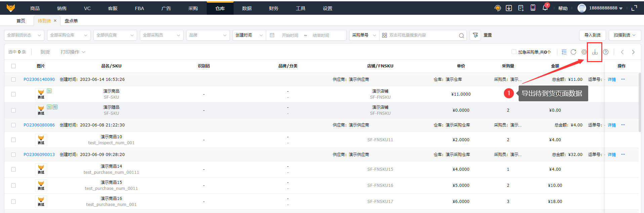Click product thumbnail of 演示商品10
Screen dimensions: 644x213
click(x=41, y=140)
